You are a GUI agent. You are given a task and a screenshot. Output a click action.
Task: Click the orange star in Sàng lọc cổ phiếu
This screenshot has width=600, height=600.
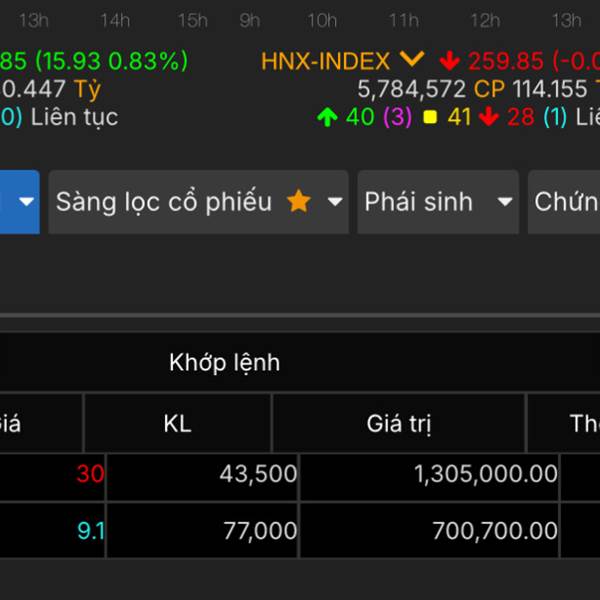point(298,202)
